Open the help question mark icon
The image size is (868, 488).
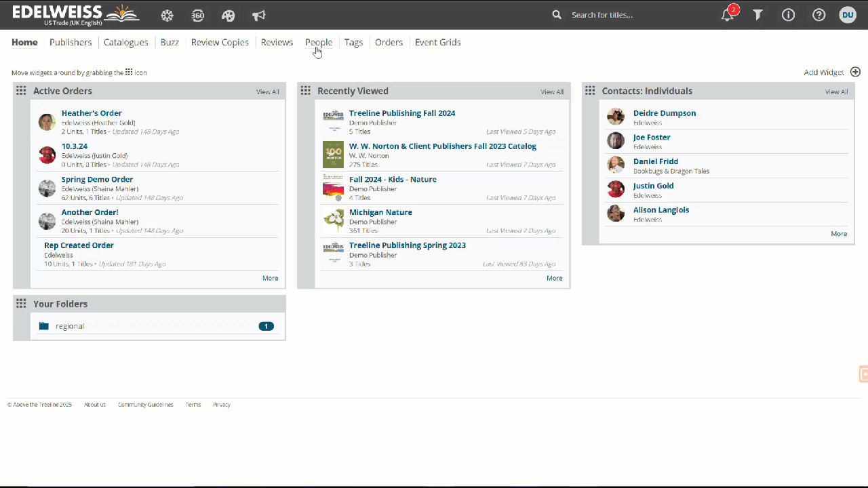click(819, 15)
